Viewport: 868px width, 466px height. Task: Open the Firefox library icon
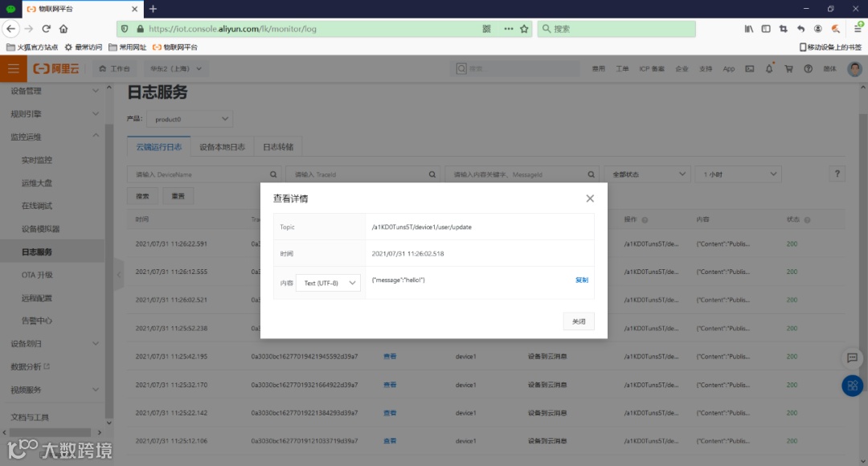point(748,29)
